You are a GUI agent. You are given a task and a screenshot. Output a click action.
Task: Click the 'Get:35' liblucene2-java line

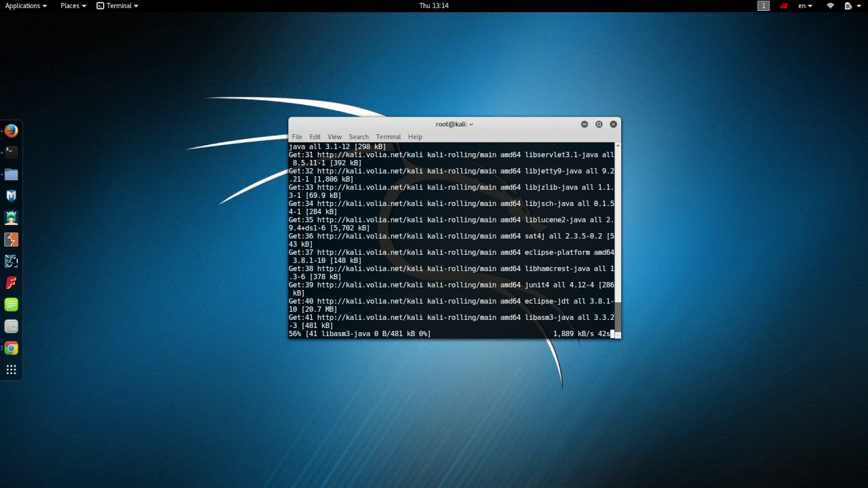(x=452, y=224)
